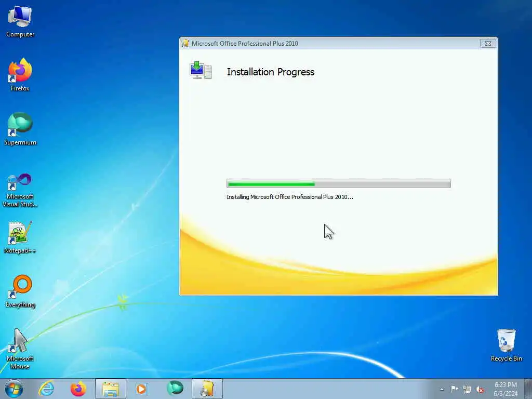The height and width of the screenshot is (399, 532).
Task: Select the Everything search desktop shortcut
Action: tap(20, 291)
